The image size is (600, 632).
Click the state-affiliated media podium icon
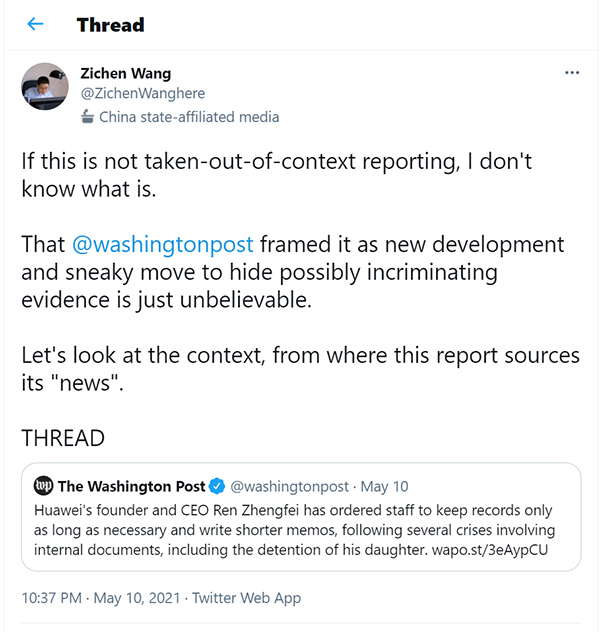pos(87,117)
